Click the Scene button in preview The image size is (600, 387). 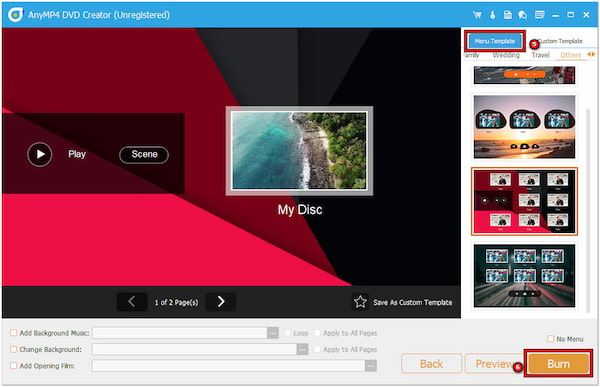[144, 155]
